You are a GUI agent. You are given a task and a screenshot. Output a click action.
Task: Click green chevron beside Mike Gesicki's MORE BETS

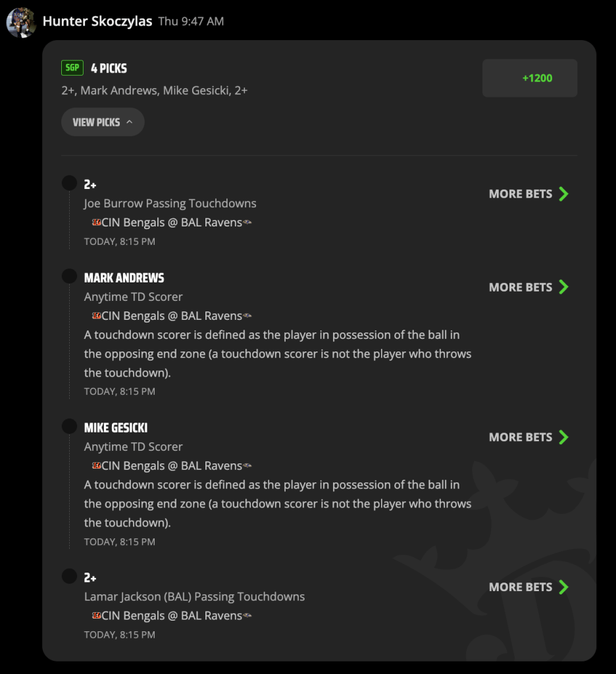coord(563,437)
